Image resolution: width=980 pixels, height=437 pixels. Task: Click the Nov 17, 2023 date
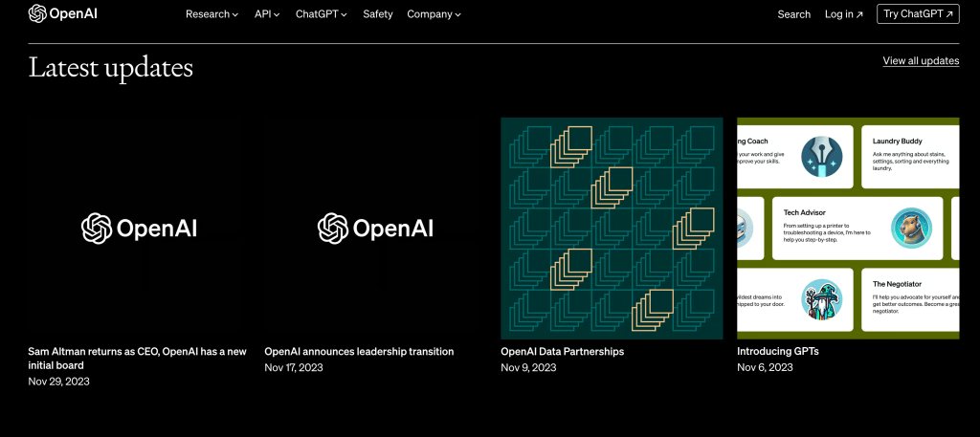pyautogui.click(x=294, y=367)
